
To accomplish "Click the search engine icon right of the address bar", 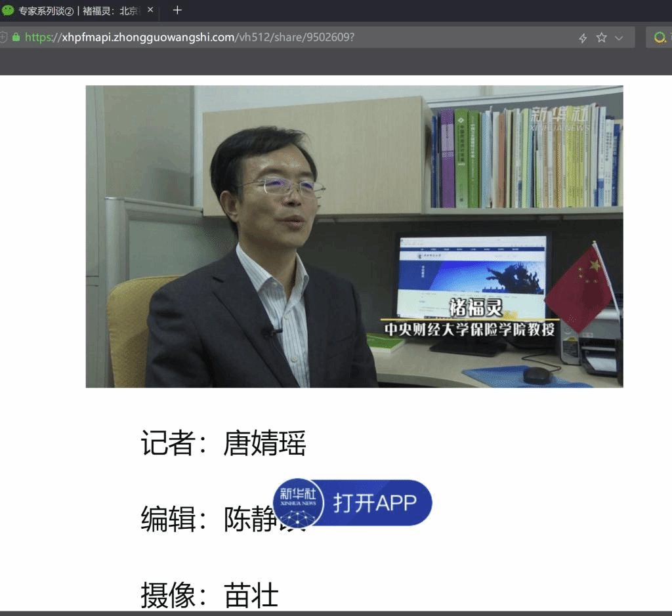I will (660, 38).
